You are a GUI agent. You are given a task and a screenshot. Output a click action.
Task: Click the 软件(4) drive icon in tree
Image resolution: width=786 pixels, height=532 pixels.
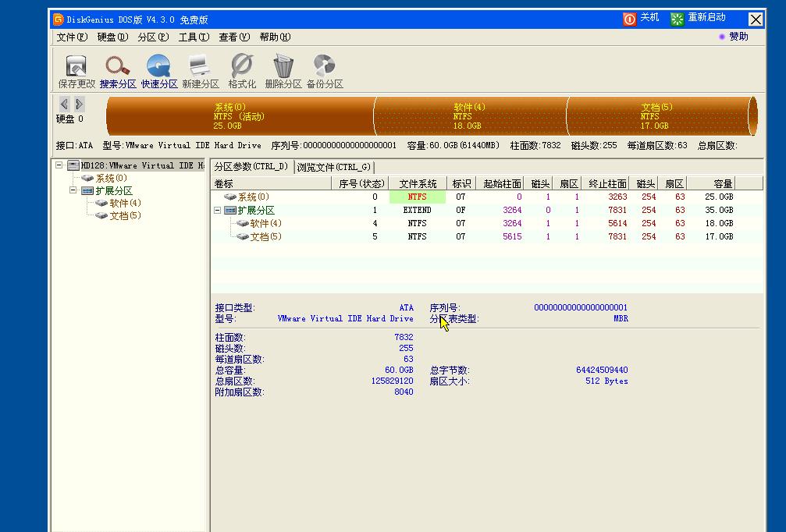coord(101,203)
